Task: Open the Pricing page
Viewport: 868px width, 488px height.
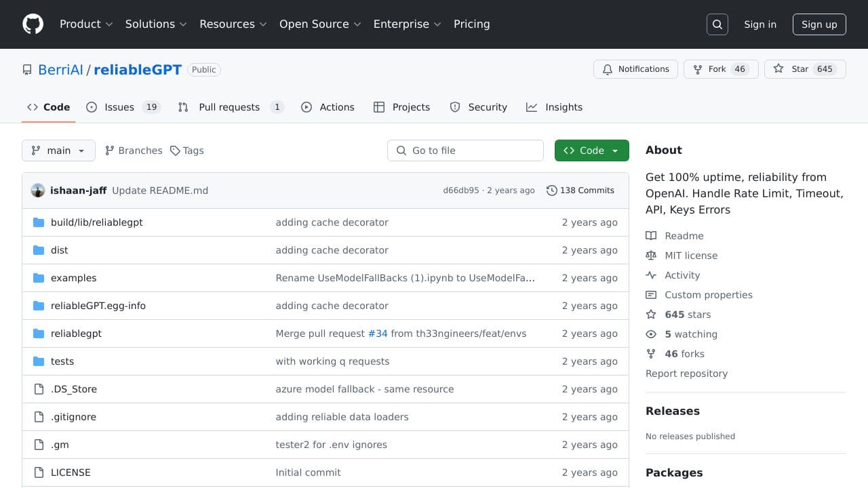Action: pos(471,24)
